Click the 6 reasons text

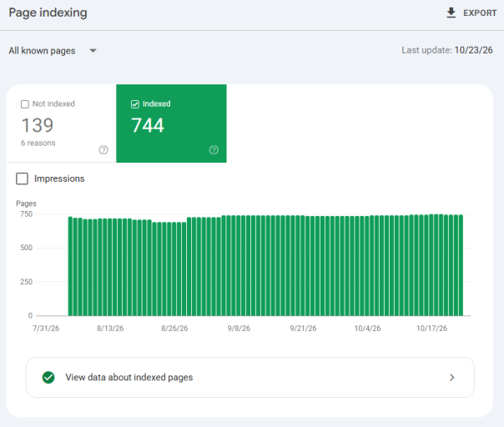38,143
